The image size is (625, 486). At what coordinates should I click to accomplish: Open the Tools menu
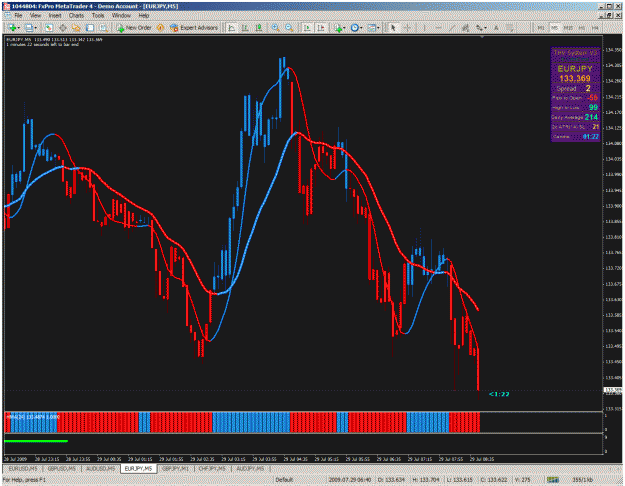[x=98, y=16]
